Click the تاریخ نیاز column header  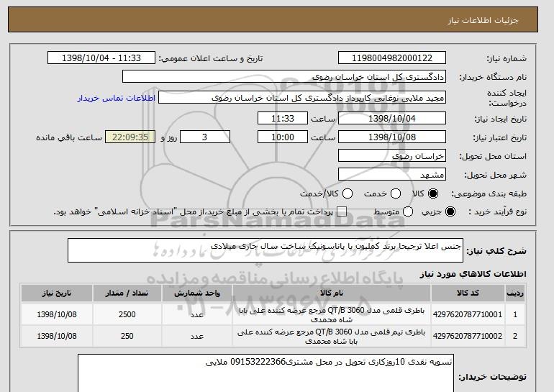click(57, 293)
